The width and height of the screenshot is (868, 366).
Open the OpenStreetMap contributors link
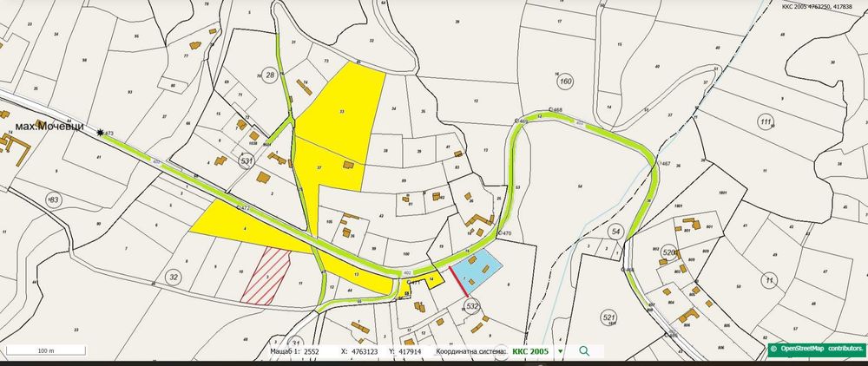click(x=817, y=349)
